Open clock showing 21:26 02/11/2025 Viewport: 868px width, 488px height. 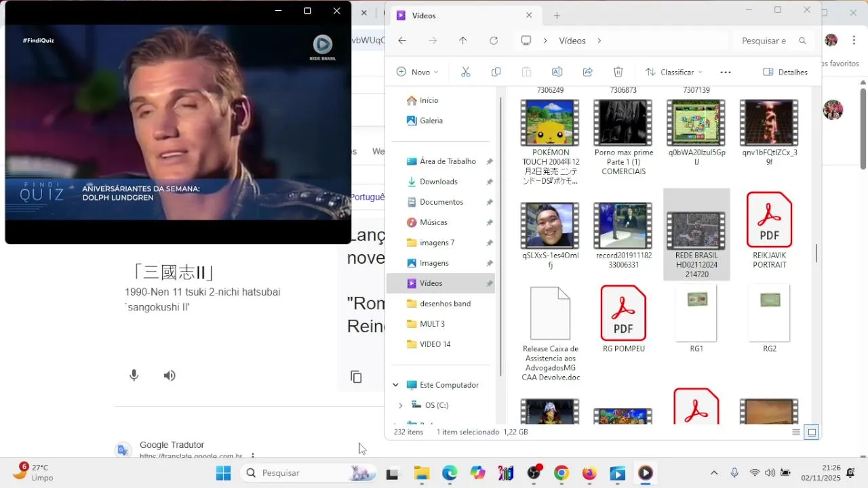pos(820,472)
